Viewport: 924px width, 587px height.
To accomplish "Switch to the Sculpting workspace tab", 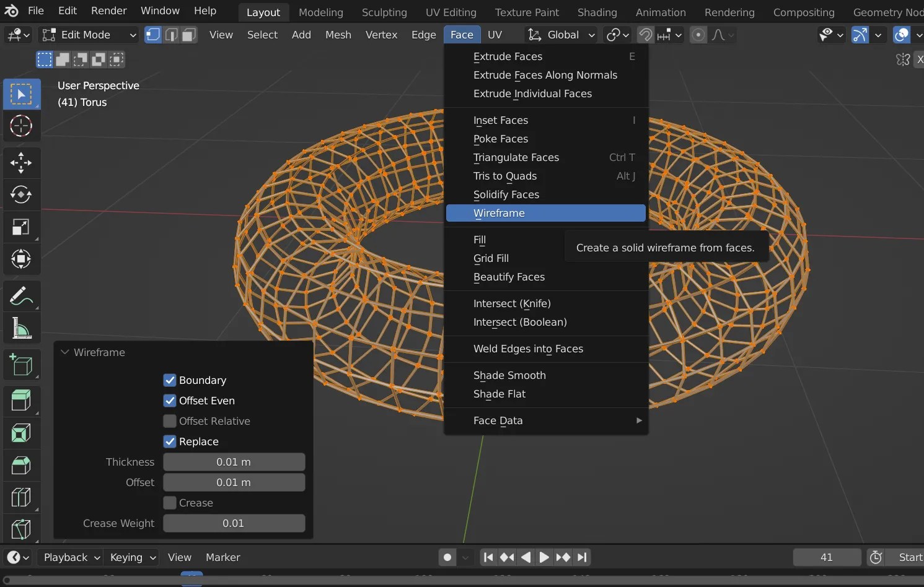I will 384,12.
